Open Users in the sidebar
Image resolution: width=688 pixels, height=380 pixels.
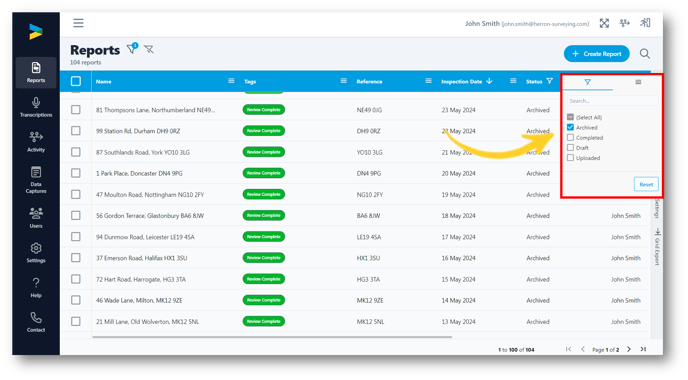click(x=36, y=218)
